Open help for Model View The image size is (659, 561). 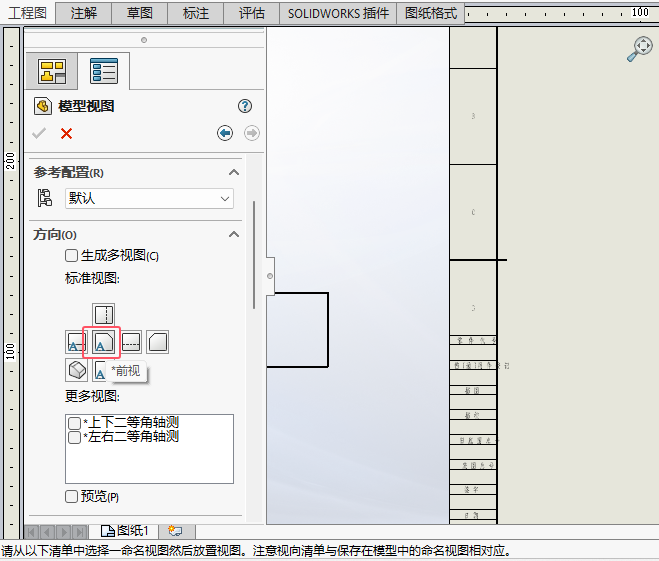245,106
